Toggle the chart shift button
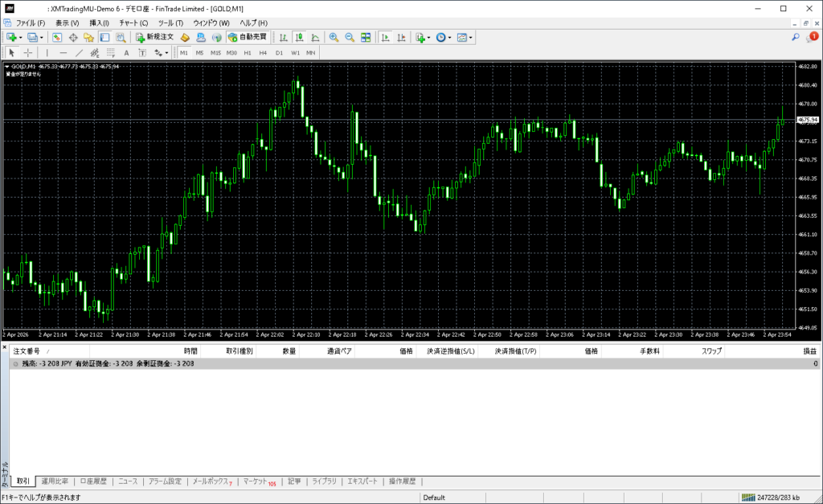 400,38
